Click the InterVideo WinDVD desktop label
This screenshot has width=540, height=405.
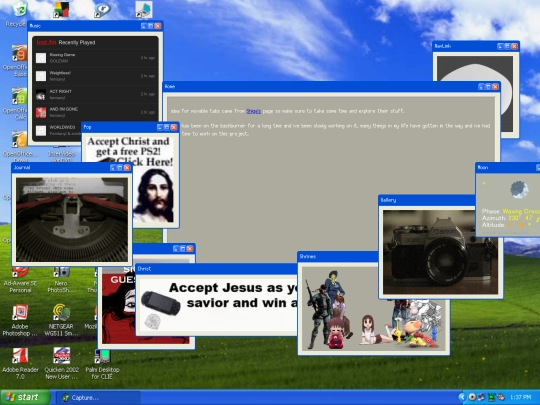coord(61,157)
